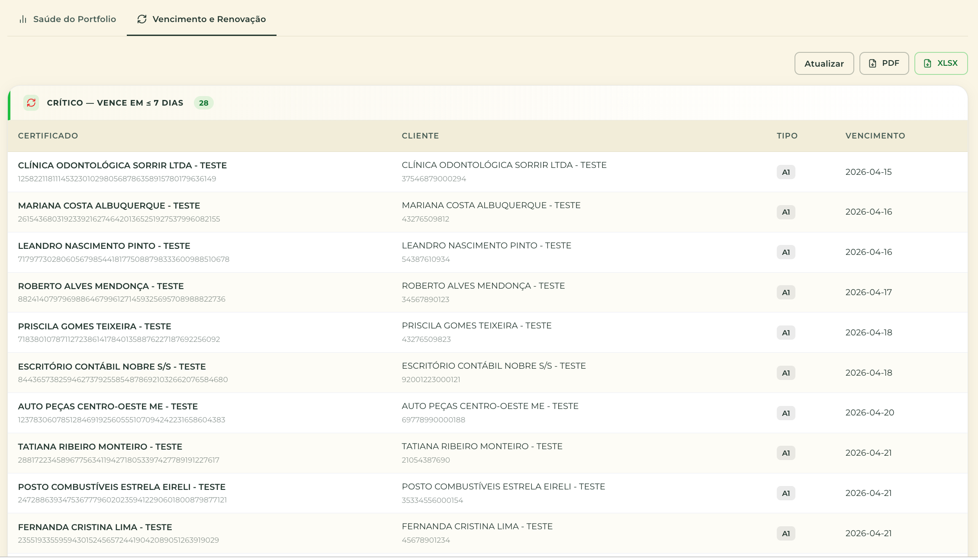Click serial number under Clínica Odontológica certificate
Image resolution: width=978 pixels, height=560 pixels.
click(x=117, y=179)
